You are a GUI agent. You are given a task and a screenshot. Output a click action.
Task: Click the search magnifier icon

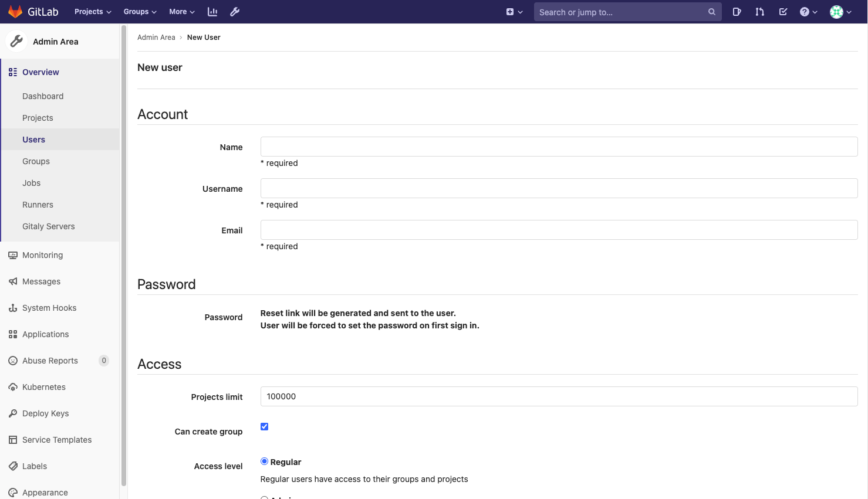pyautogui.click(x=711, y=12)
